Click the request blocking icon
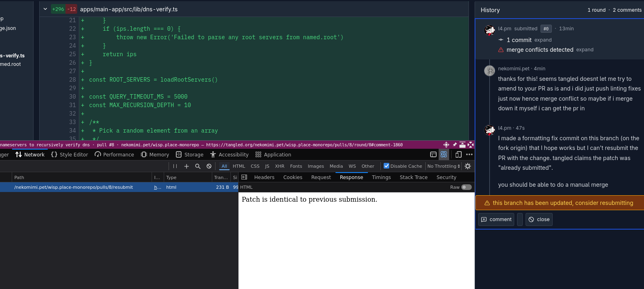 coord(209,166)
